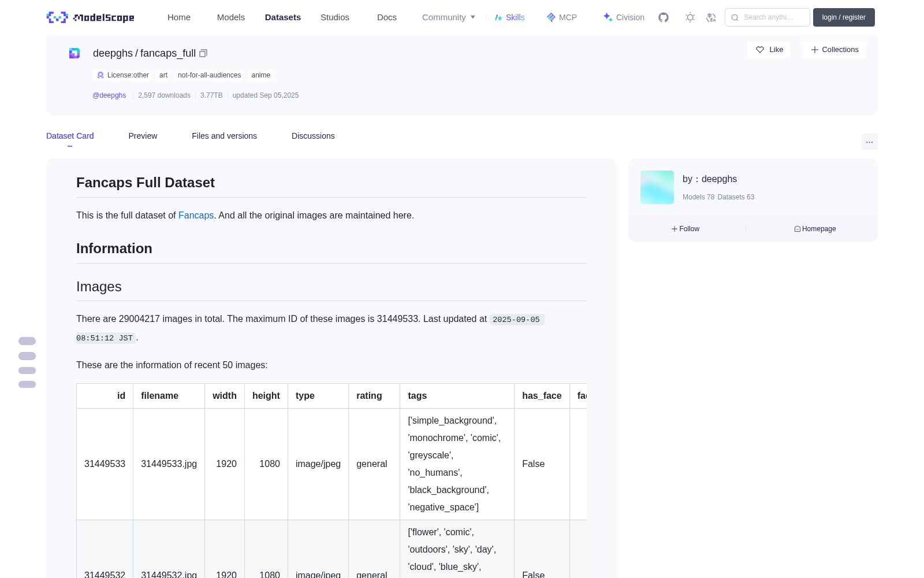Click the ModelScope logo
Image resolution: width=924 pixels, height=578 pixels.
tap(91, 17)
